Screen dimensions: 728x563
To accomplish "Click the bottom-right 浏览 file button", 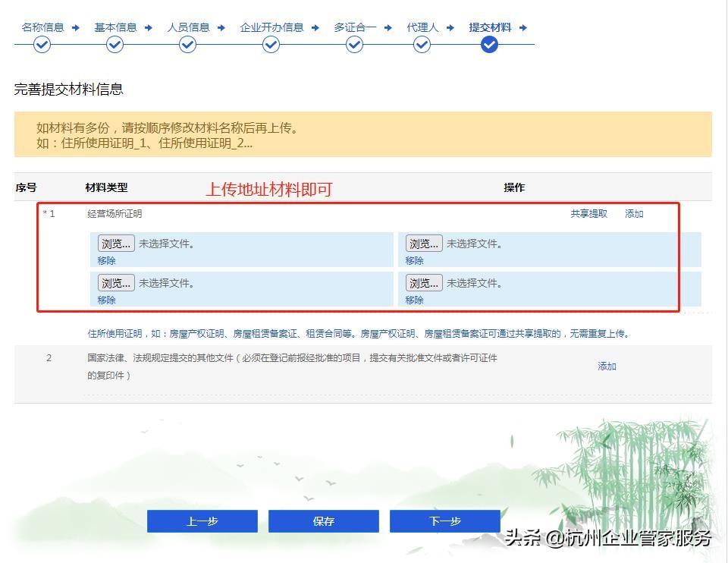I will tap(424, 283).
